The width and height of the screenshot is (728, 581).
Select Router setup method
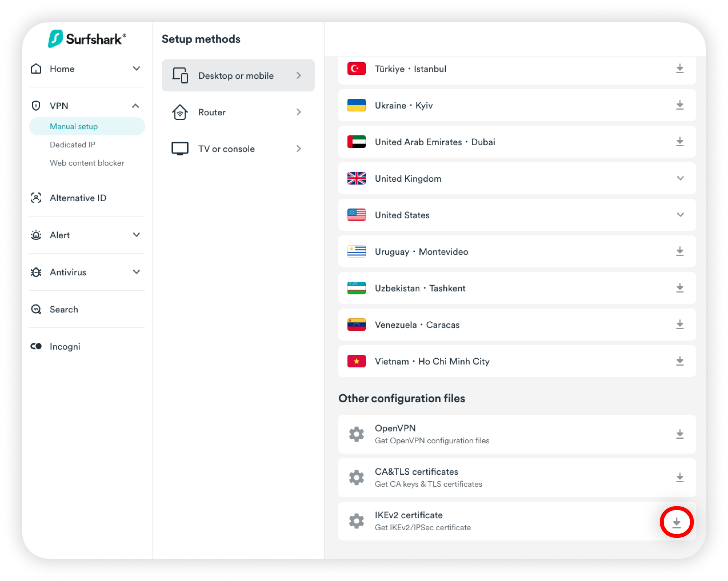(x=238, y=112)
